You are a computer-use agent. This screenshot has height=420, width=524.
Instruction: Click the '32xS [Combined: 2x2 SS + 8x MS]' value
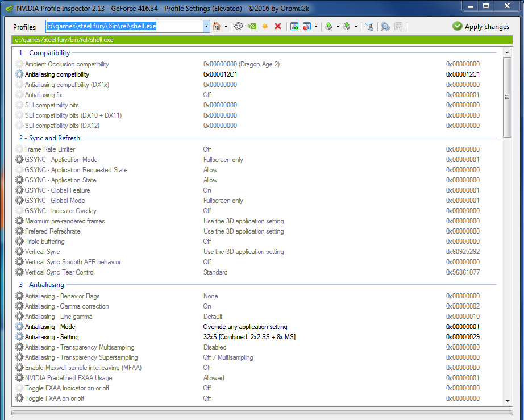click(x=249, y=337)
